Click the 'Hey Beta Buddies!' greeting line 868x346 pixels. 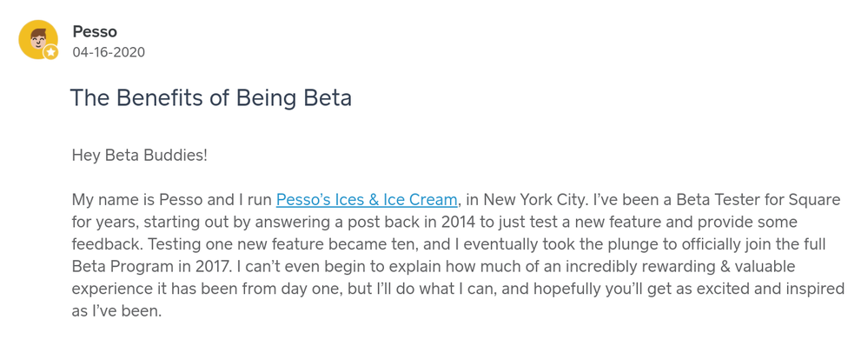(140, 155)
